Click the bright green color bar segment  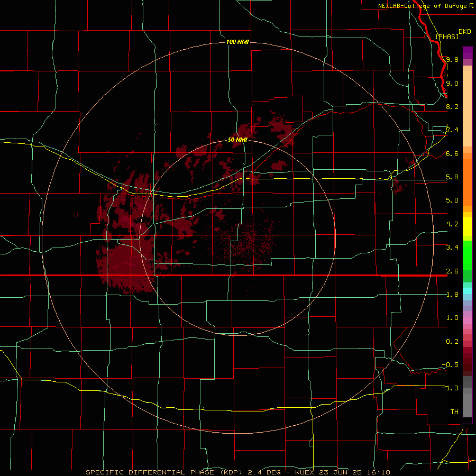pyautogui.click(x=467, y=255)
